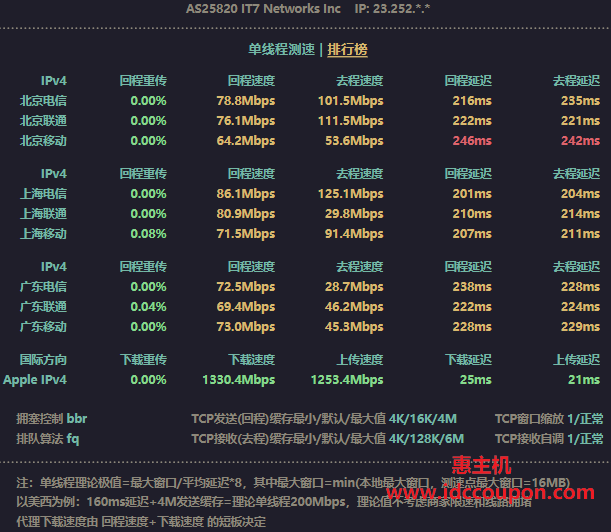Select the 1253.4Mbps upload speed value

347,380
